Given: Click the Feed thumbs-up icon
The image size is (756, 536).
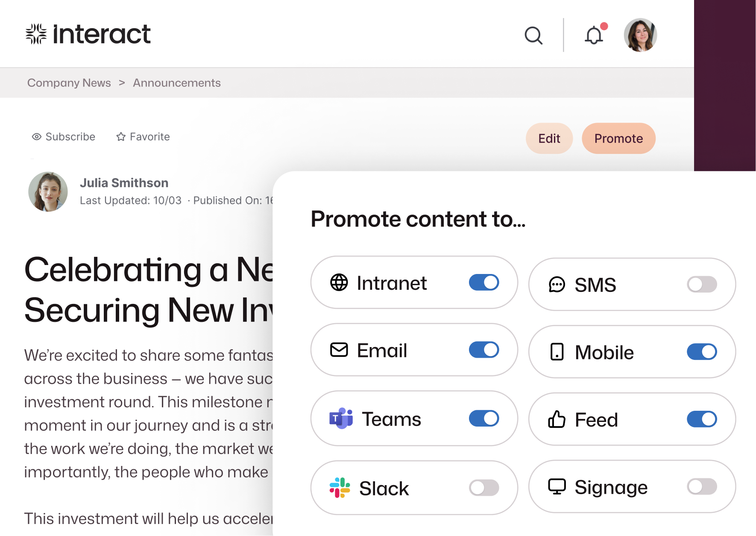Looking at the screenshot, I should pos(557,419).
